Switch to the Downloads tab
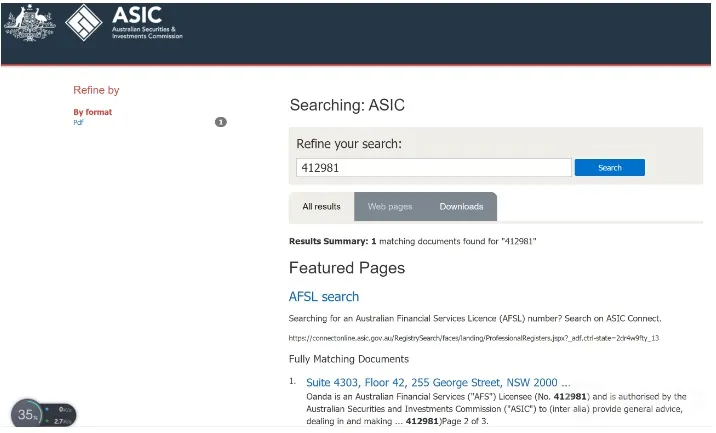The height and width of the screenshot is (433, 716). (461, 207)
